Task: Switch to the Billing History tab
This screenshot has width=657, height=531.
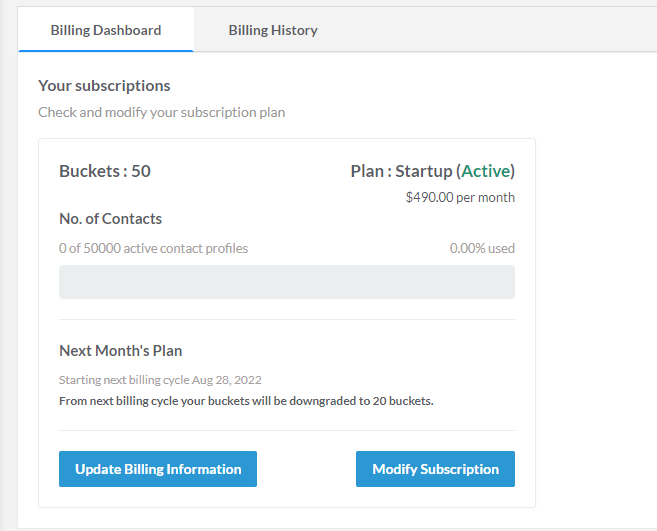Action: 273,30
